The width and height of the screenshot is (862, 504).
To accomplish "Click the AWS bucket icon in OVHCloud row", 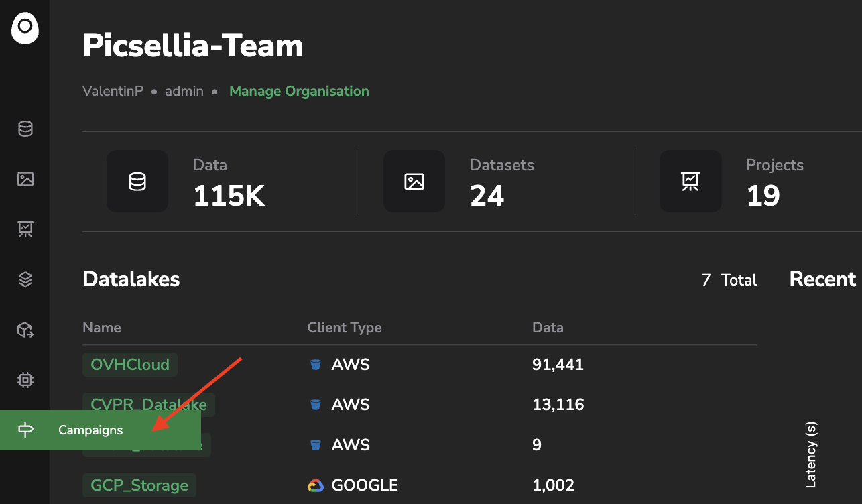I will 315,365.
